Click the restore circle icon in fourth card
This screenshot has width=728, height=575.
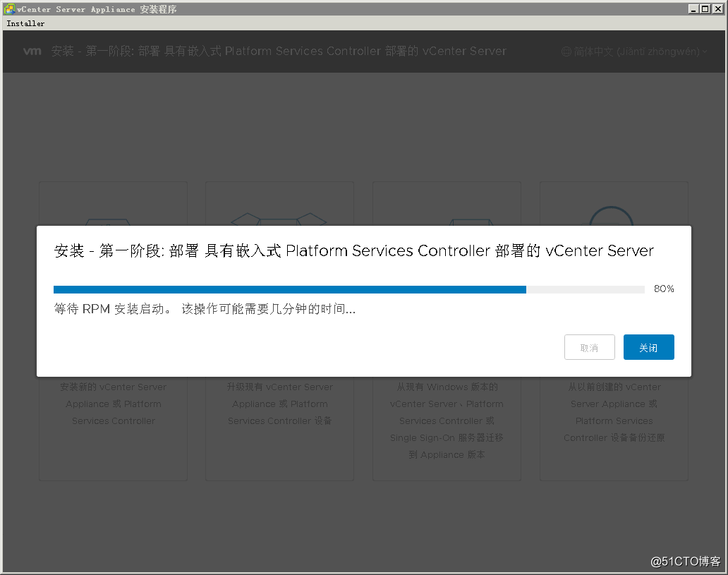612,216
